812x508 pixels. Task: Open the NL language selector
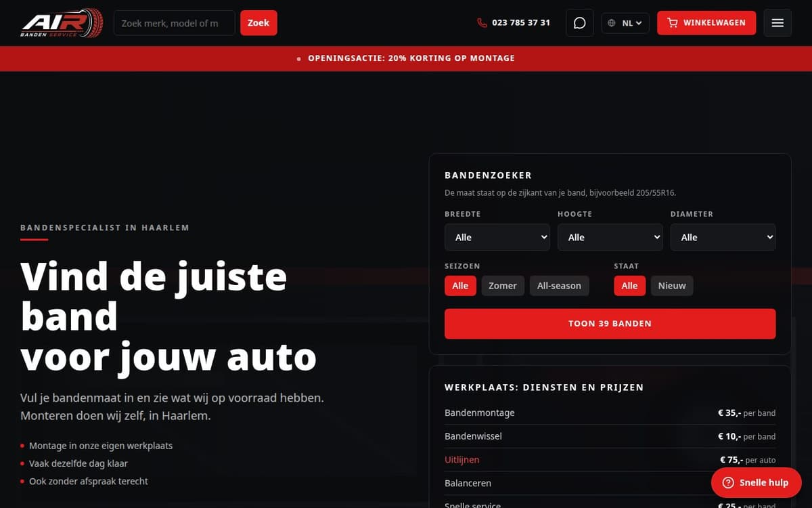625,22
